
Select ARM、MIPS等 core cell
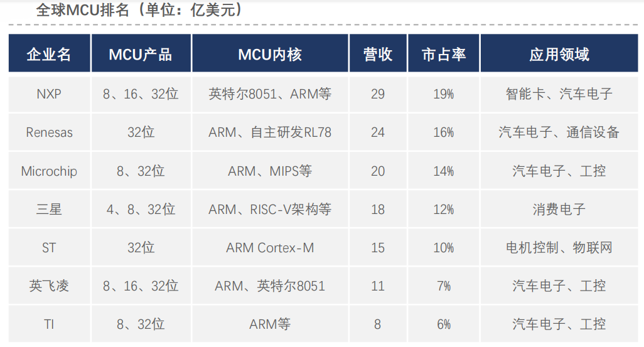click(x=271, y=171)
